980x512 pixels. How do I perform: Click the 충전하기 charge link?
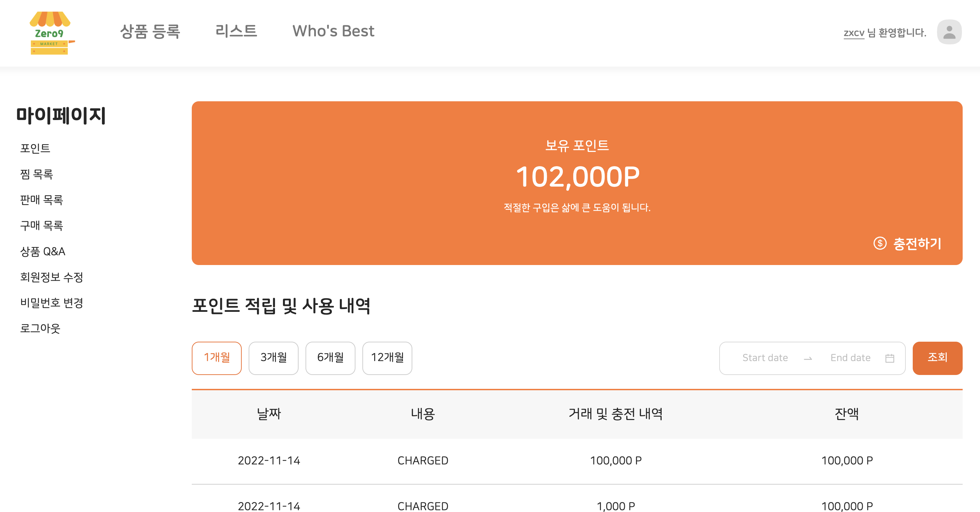917,244
